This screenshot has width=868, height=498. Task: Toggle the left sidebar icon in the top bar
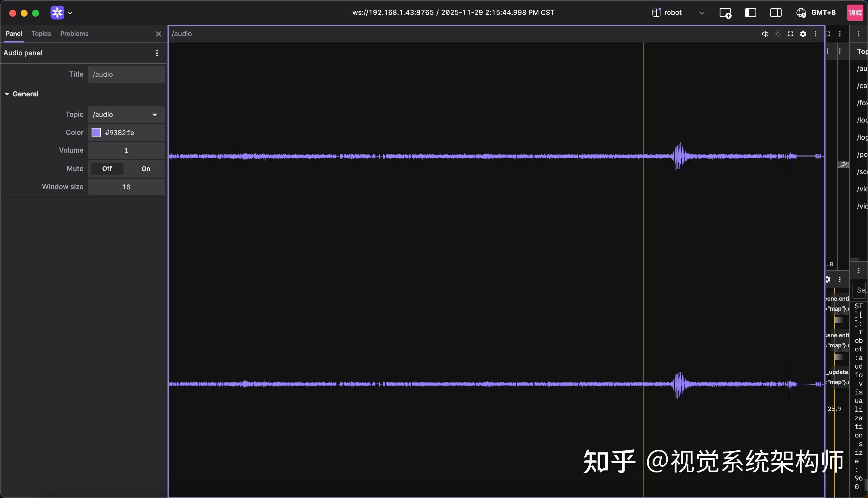pos(751,13)
